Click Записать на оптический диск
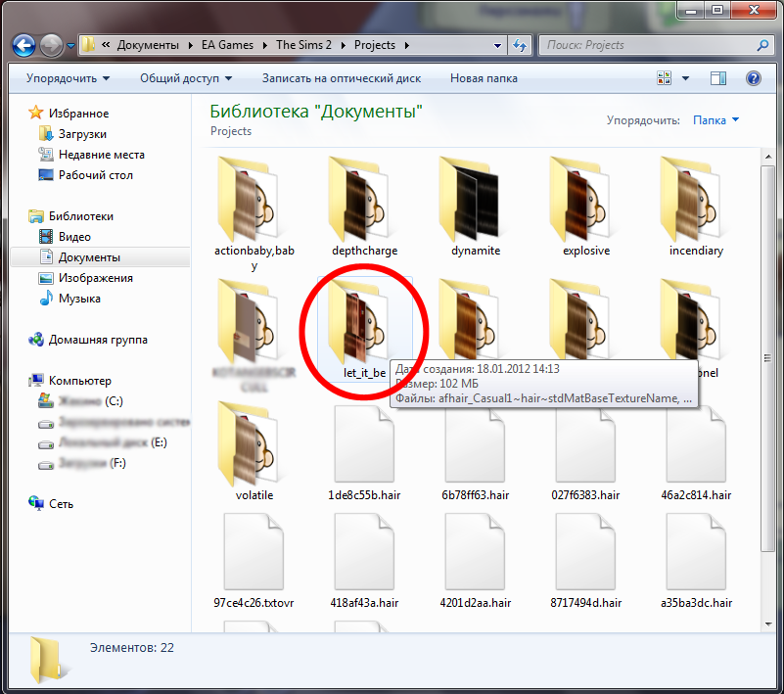784x694 pixels. [341, 78]
